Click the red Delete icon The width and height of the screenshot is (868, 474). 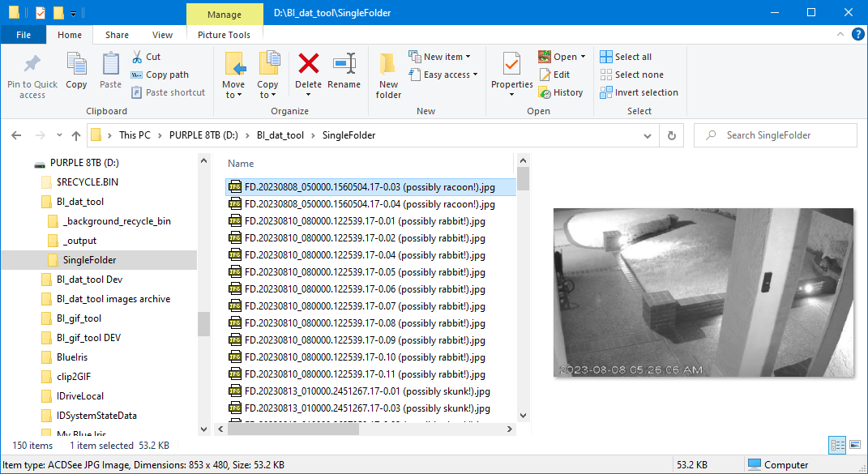coord(308,65)
